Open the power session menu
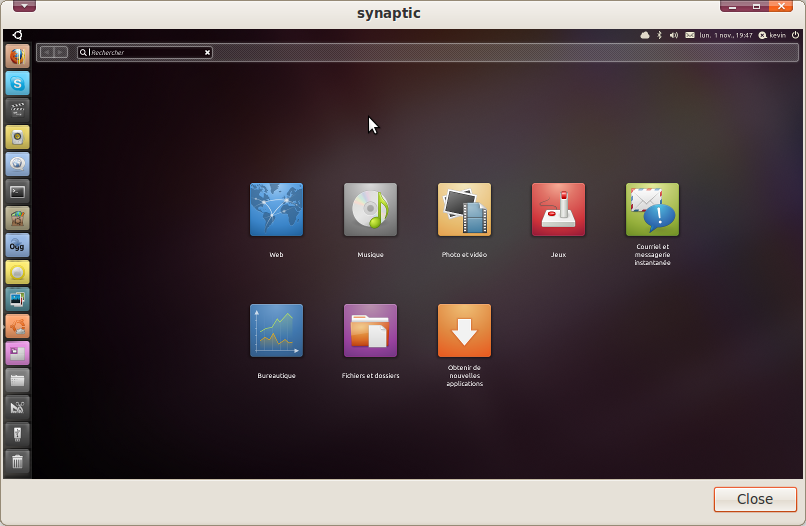The height and width of the screenshot is (526, 806). click(x=795, y=35)
